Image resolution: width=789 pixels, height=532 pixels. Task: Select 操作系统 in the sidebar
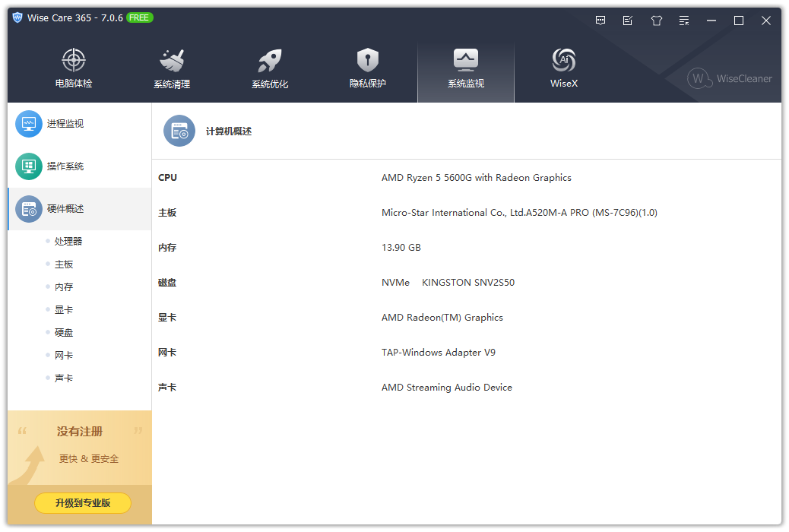pyautogui.click(x=65, y=166)
